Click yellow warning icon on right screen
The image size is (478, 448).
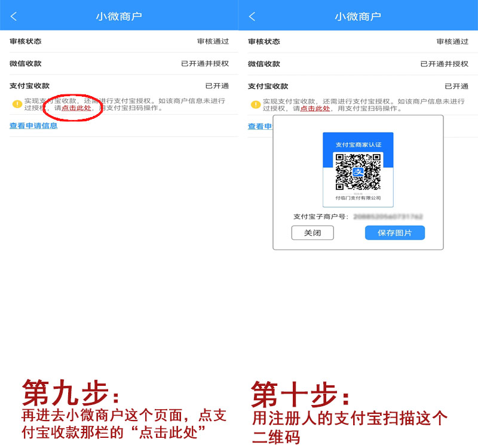pos(256,105)
